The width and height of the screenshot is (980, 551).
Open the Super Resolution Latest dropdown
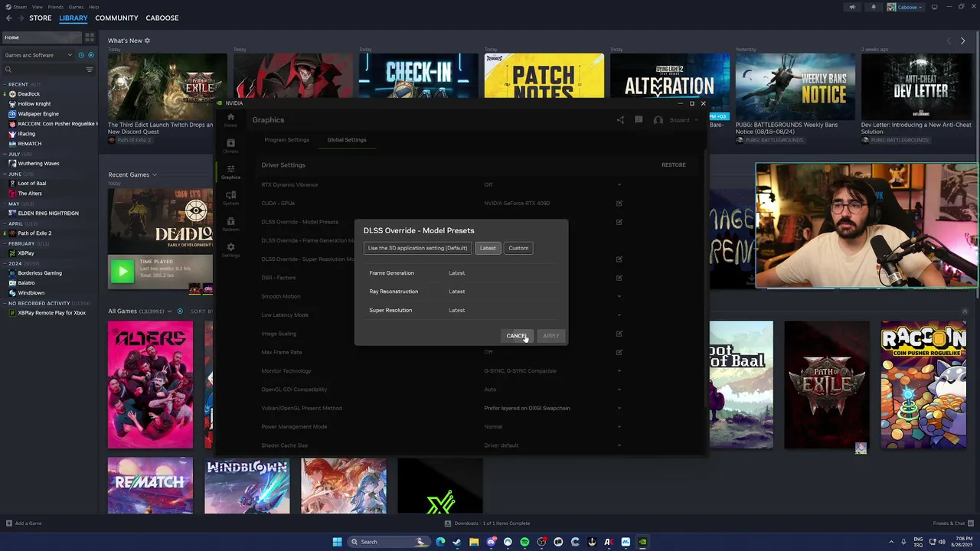pyautogui.click(x=457, y=310)
